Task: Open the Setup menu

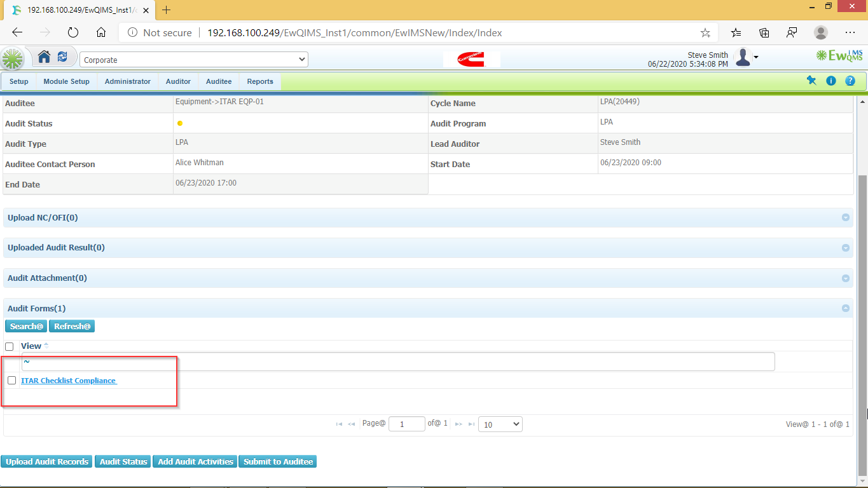Action: pyautogui.click(x=19, y=81)
